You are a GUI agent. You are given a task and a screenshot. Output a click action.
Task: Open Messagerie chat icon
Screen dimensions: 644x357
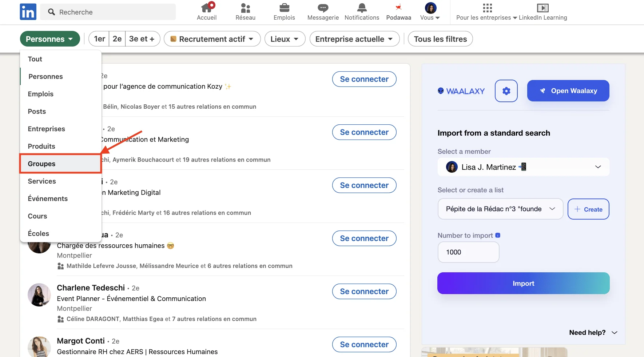point(323,12)
